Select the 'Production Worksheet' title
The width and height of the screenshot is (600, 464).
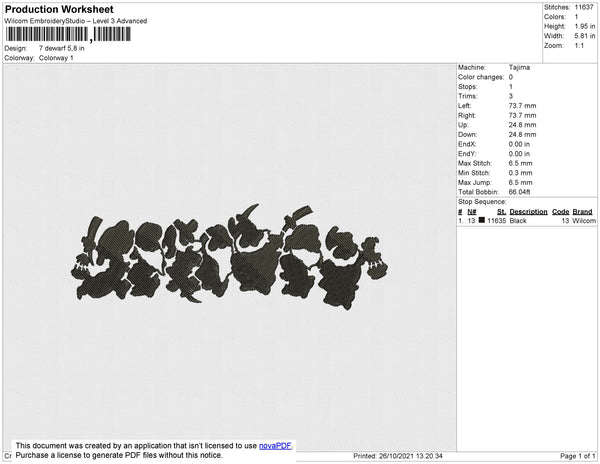(59, 9)
